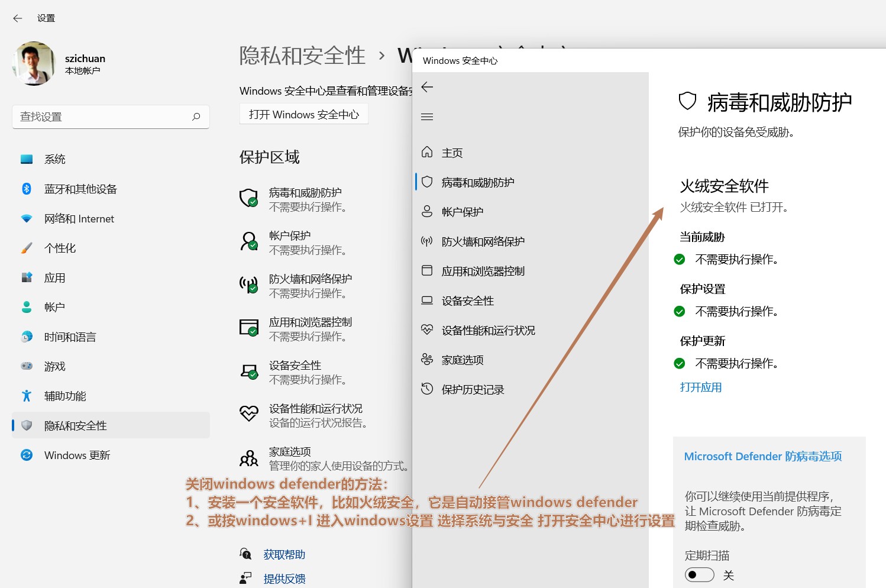Screen dimensions: 886x588
Task: Click green check under 当前威胁
Action: tap(680, 259)
